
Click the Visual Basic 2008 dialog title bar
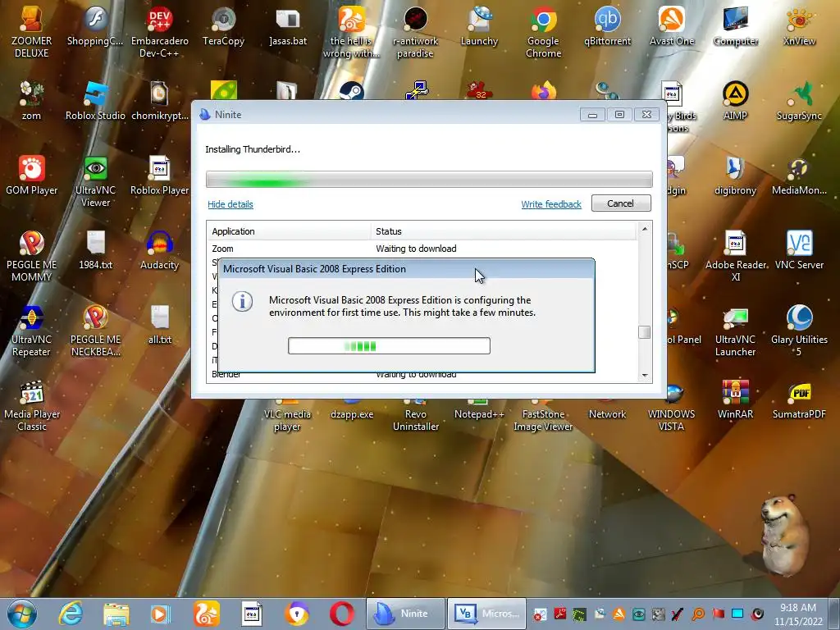(406, 269)
